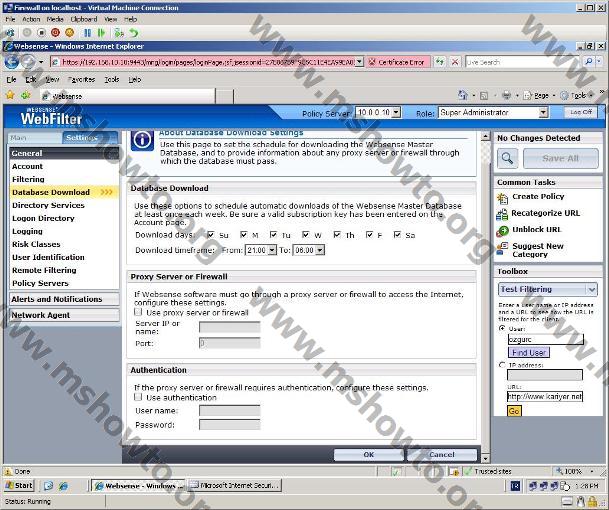Click the Certificate Error warning
The width and height of the screenshot is (609, 510).
click(x=397, y=62)
